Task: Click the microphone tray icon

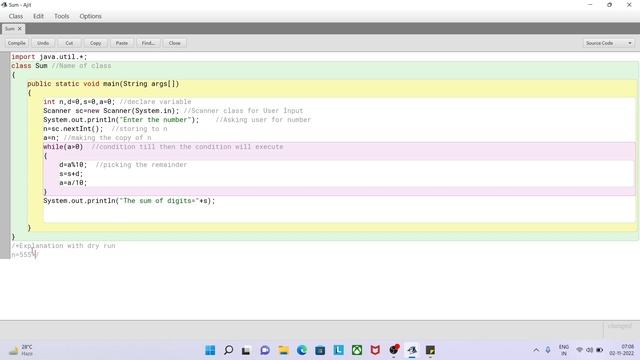Action: (x=548, y=350)
